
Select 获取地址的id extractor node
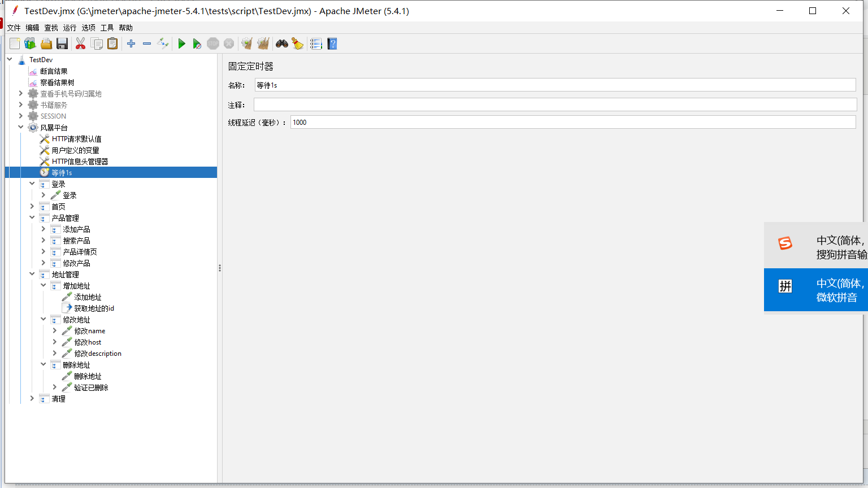tap(94, 308)
